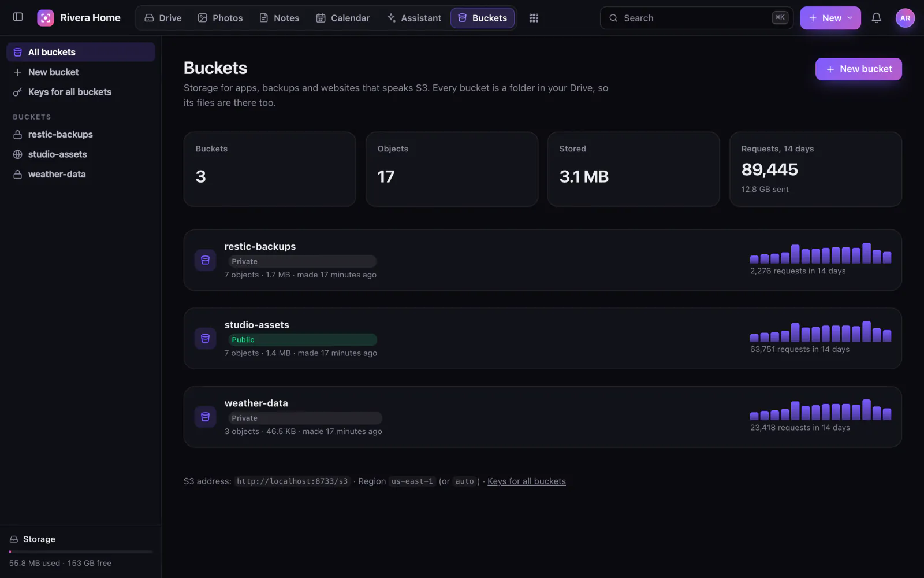
Task: Expand the New button dropdown chevron
Action: click(x=850, y=18)
